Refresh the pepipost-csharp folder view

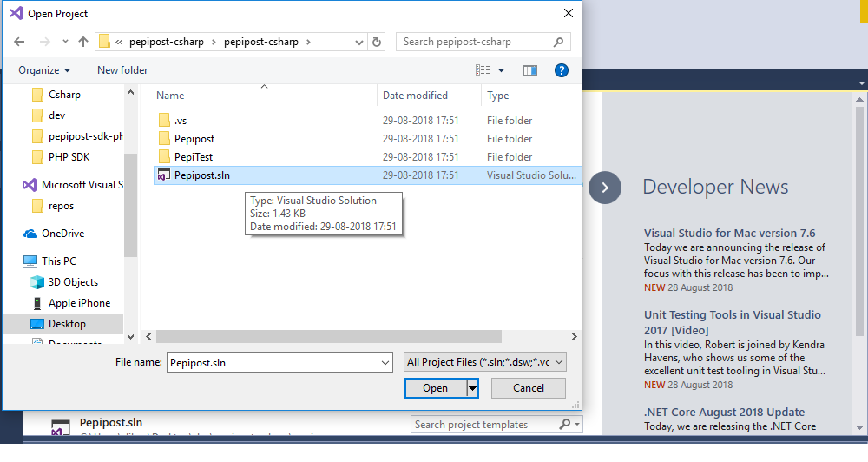click(x=377, y=42)
